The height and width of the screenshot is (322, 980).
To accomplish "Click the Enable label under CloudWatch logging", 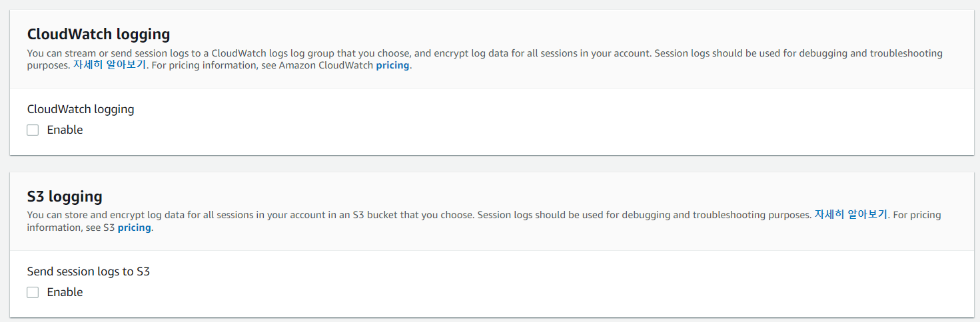I will 65,130.
